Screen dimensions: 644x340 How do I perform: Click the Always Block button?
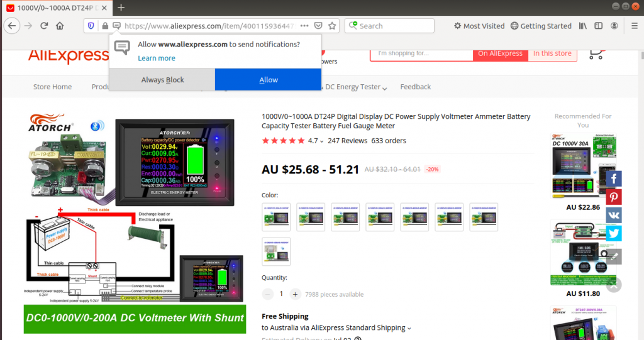(162, 80)
